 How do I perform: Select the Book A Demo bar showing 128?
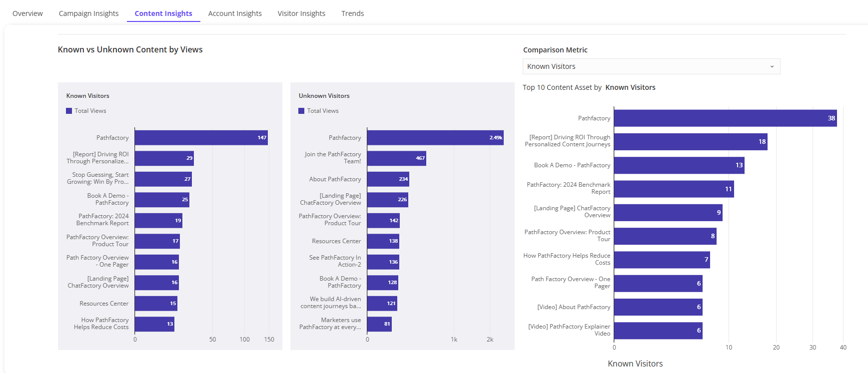point(383,283)
